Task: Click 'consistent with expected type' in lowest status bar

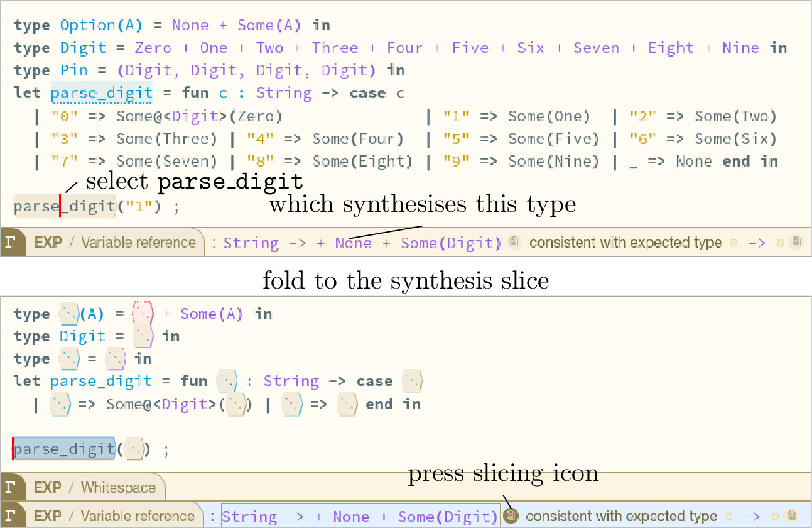Action: click(622, 517)
